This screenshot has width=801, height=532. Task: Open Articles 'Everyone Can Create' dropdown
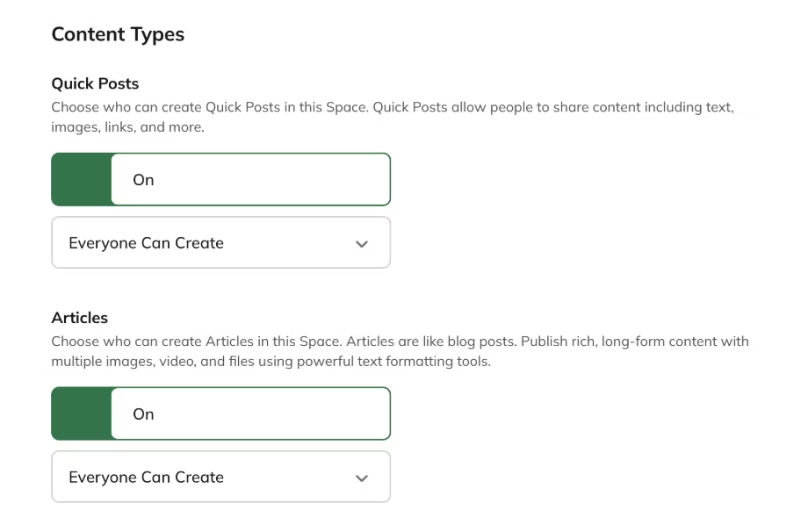click(x=220, y=478)
